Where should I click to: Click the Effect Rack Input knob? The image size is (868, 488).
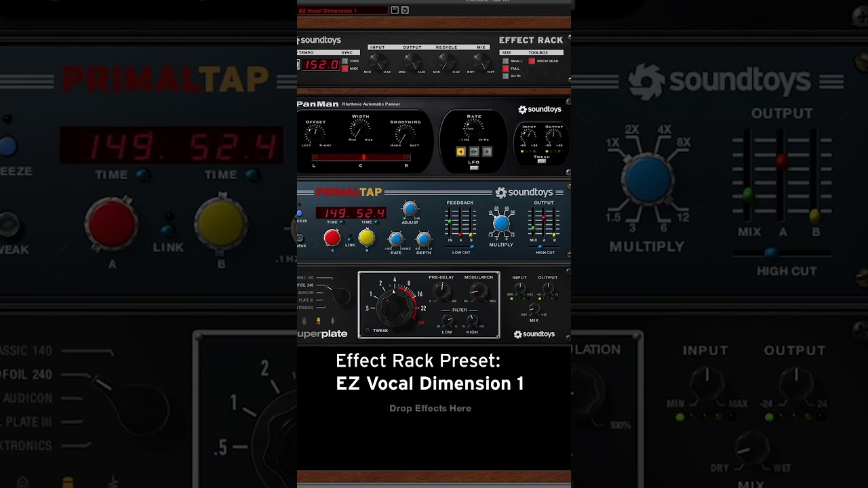click(x=377, y=61)
